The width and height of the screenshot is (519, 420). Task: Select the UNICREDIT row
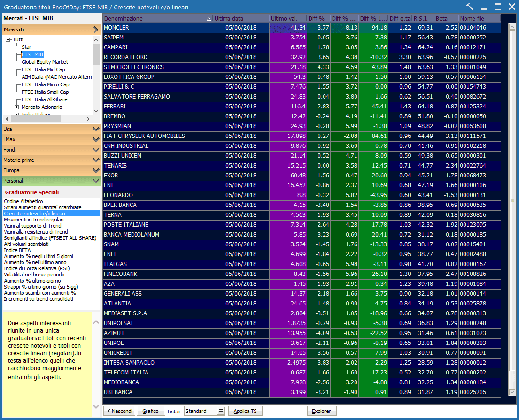(x=302, y=353)
